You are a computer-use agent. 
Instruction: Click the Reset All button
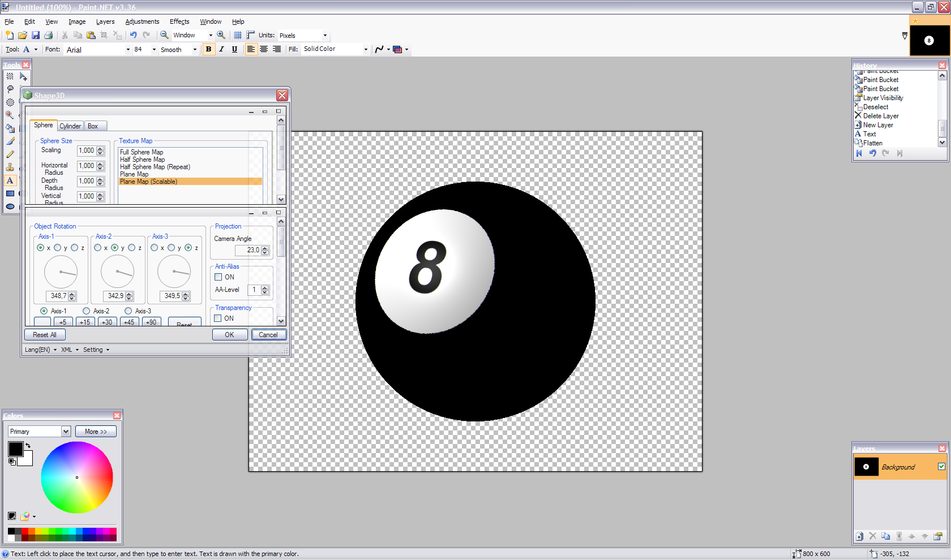point(44,334)
